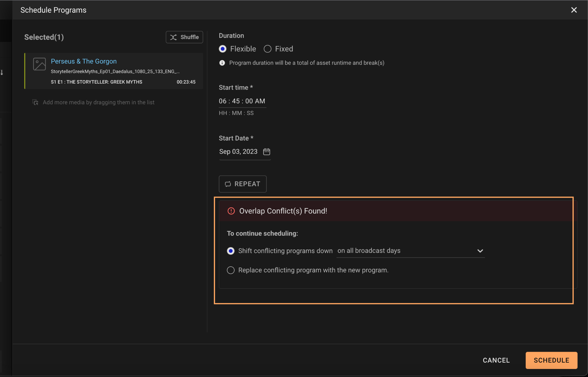Click the info icon near duration note

coord(222,63)
